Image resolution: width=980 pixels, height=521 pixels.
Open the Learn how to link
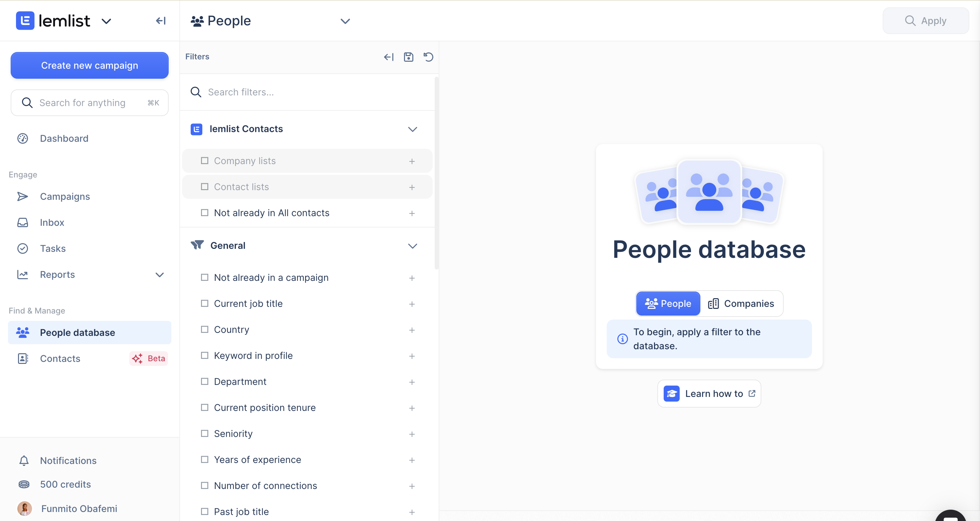tap(709, 394)
